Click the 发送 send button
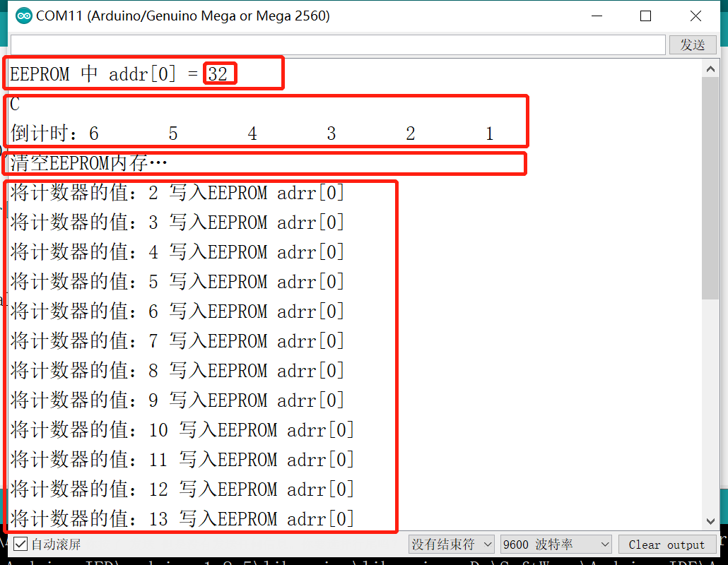728x565 pixels. coord(692,44)
